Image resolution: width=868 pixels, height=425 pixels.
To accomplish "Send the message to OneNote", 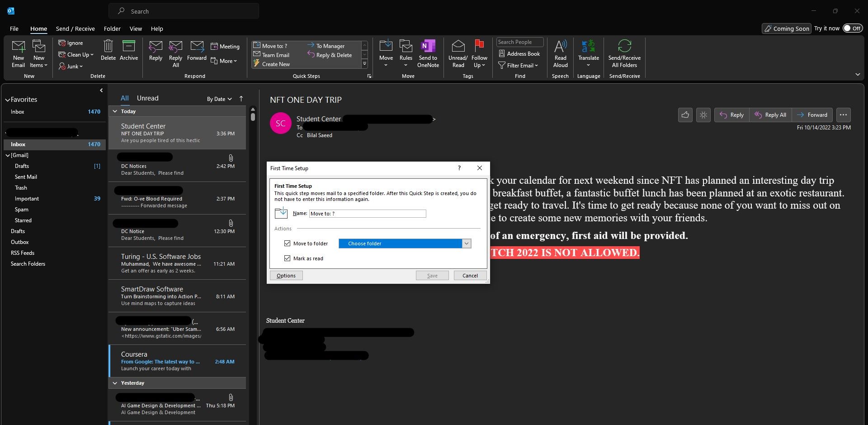I will coord(427,53).
